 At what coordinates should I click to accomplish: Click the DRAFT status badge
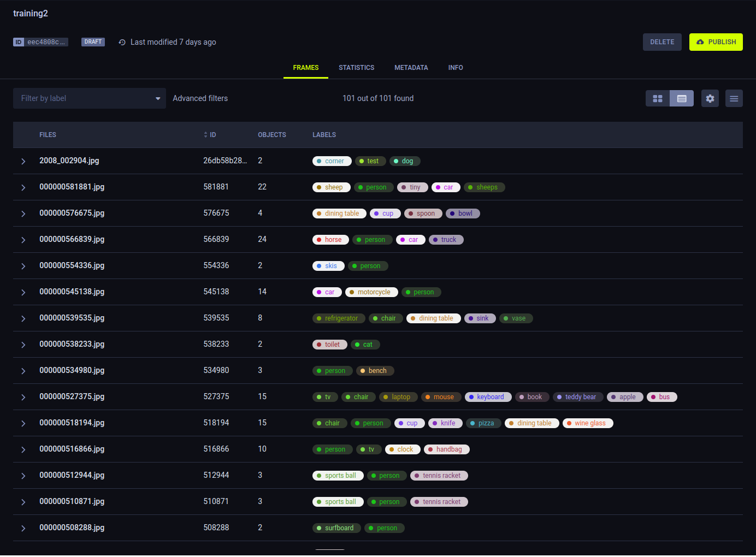93,42
